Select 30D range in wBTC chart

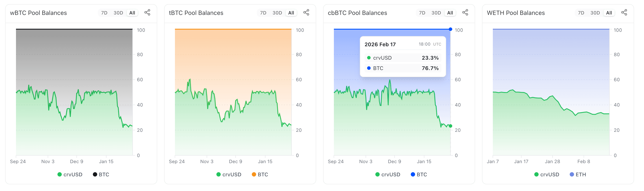point(118,13)
